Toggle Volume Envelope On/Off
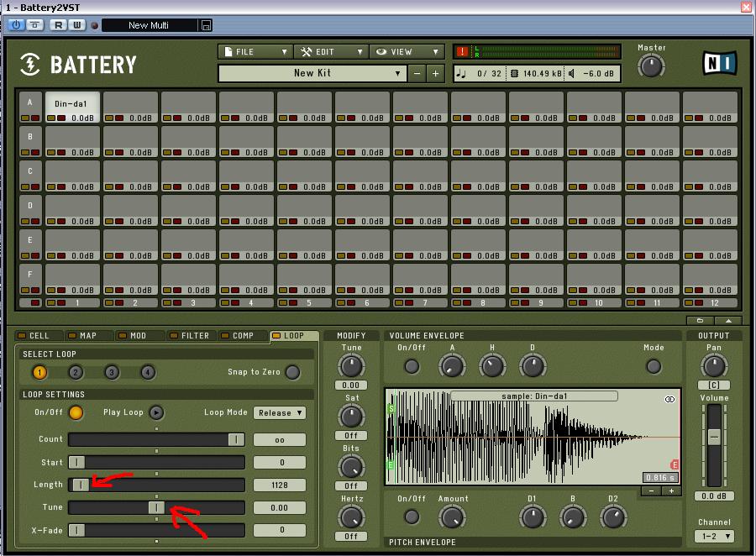 (x=412, y=366)
